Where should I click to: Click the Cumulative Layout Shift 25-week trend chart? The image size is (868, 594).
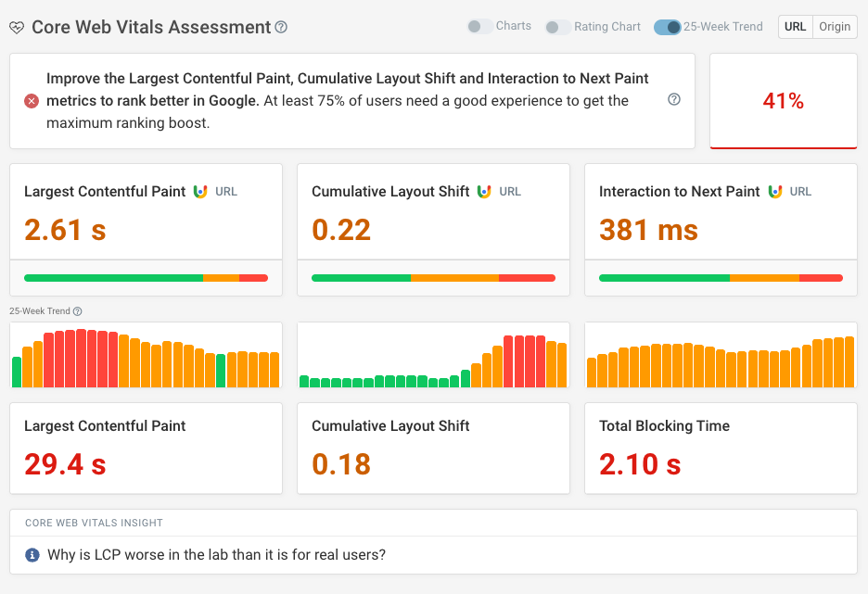[x=433, y=355]
